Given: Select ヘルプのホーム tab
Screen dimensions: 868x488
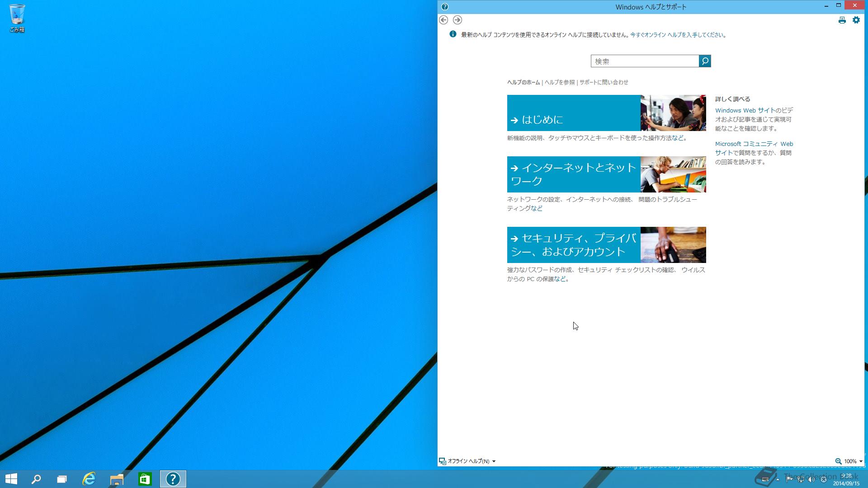Looking at the screenshot, I should click(x=524, y=82).
